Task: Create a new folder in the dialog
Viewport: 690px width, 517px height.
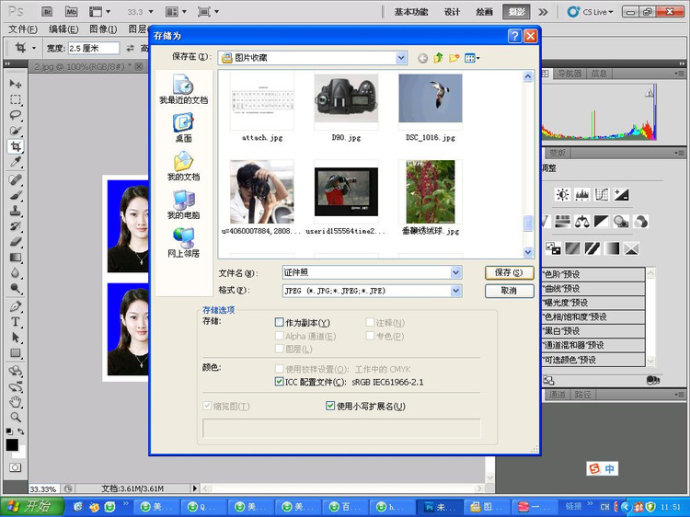Action: pyautogui.click(x=454, y=58)
